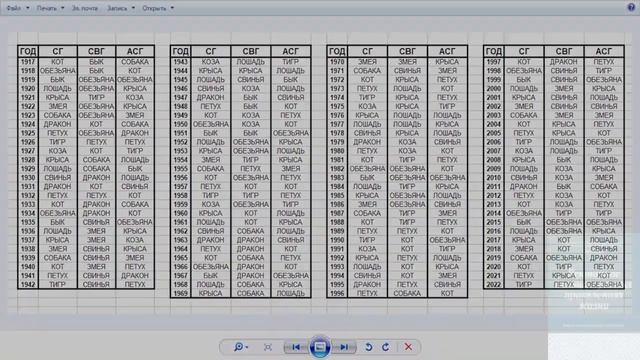Screen dimensions: 640x360
Task: Rotate the image clockwise
Action: 386,347
